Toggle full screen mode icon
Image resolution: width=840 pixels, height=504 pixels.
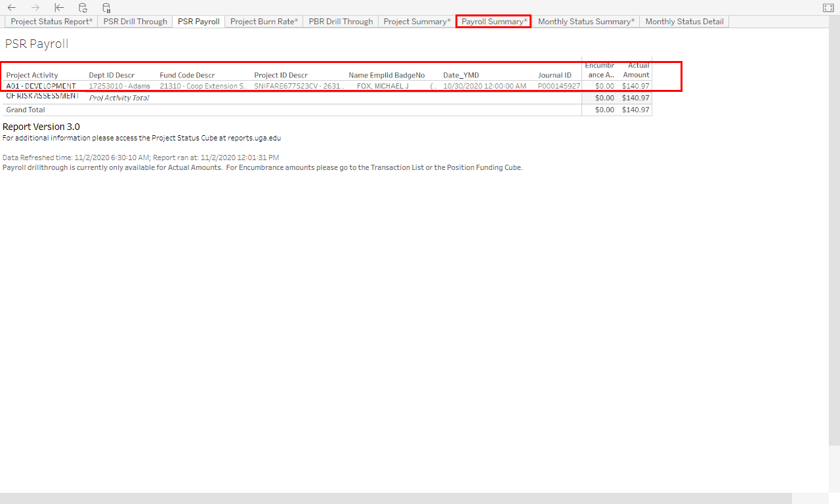point(828,8)
